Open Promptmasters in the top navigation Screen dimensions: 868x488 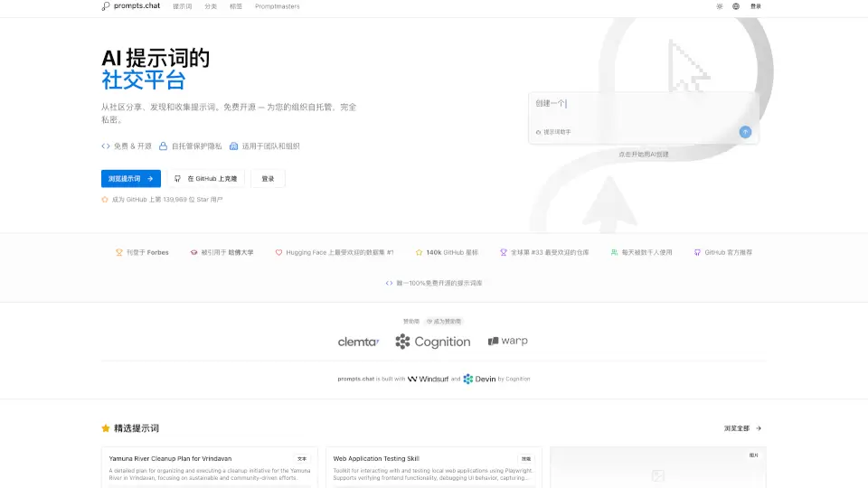(x=277, y=6)
